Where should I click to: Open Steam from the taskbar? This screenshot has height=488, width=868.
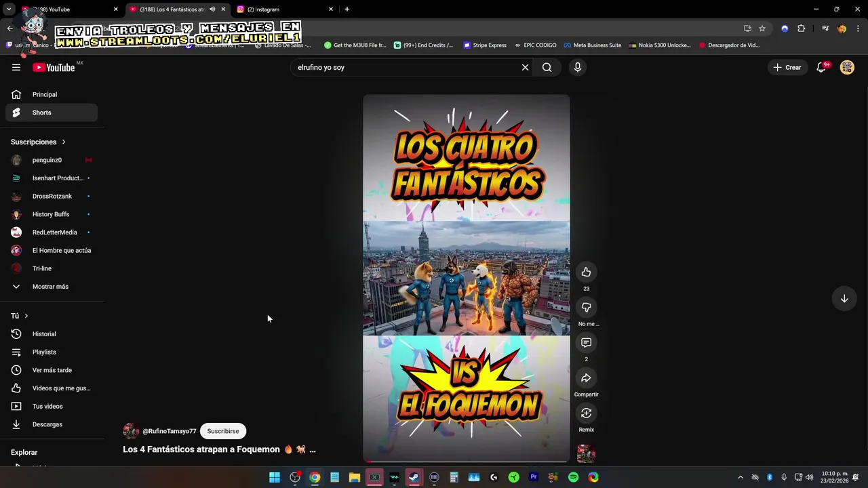tap(414, 477)
